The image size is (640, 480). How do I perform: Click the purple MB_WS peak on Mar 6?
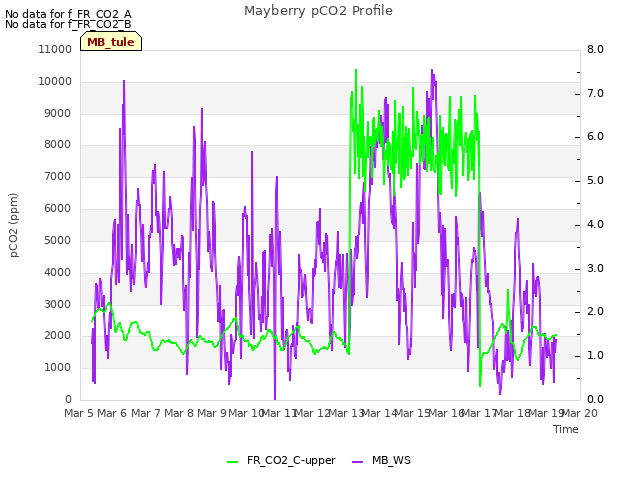click(124, 82)
